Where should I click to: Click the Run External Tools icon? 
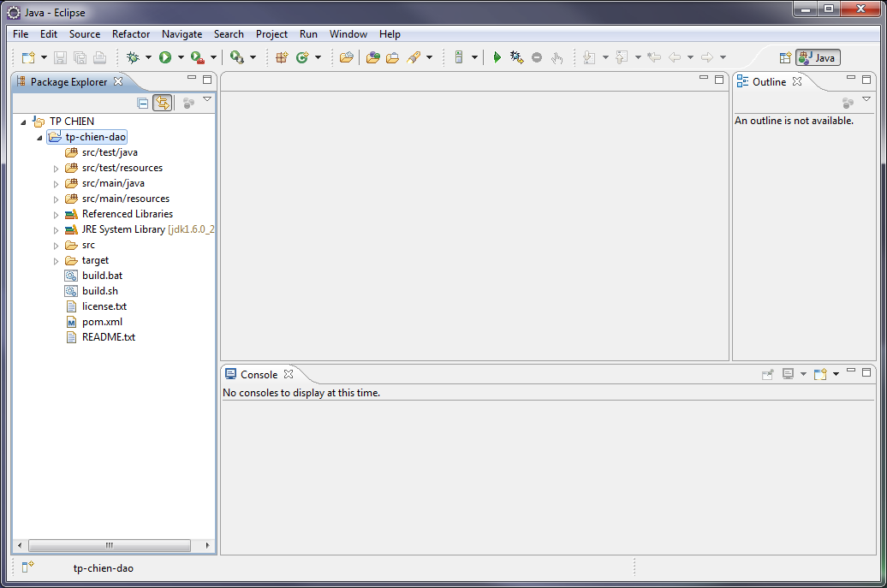tap(237, 57)
